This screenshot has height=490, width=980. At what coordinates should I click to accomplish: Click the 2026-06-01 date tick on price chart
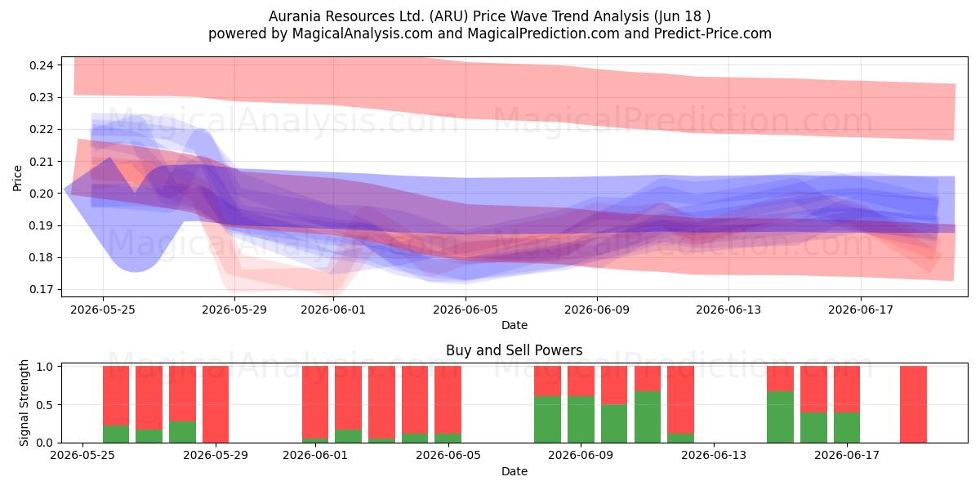click(x=333, y=310)
